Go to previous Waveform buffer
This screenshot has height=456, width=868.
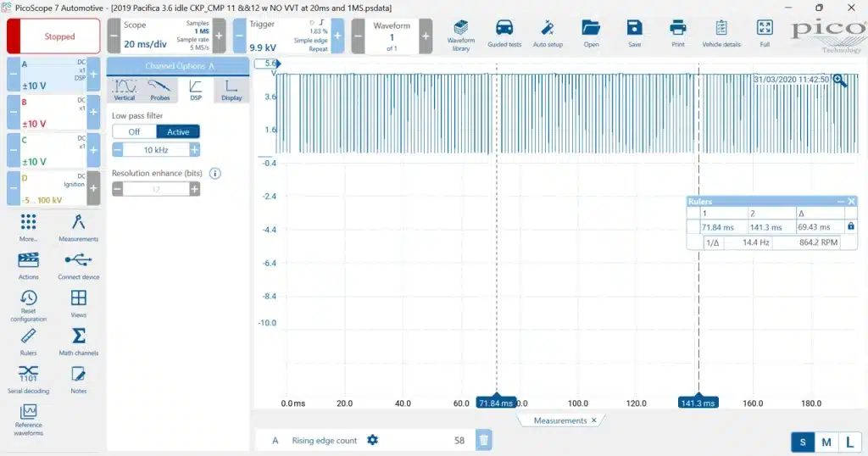359,36
